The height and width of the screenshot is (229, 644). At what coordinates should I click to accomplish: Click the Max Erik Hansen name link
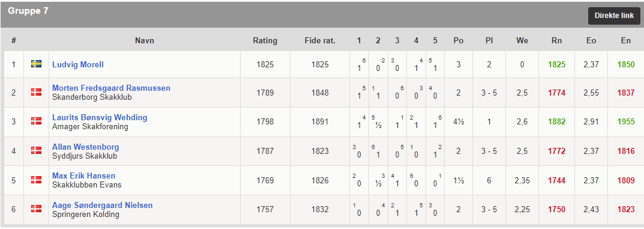[x=84, y=176]
